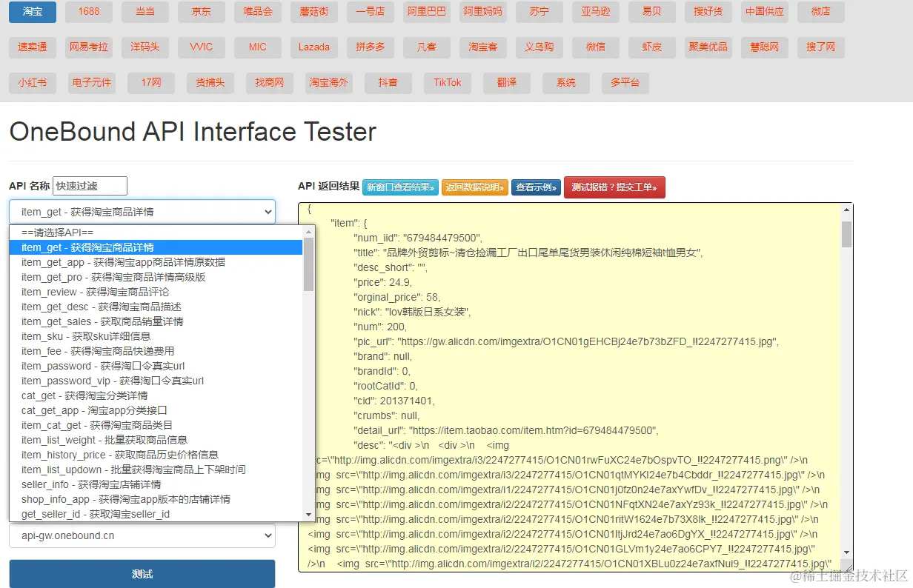Image resolution: width=913 pixels, height=588 pixels.
Task: Go to the 亚马逊 platform tab
Action: click(596, 12)
